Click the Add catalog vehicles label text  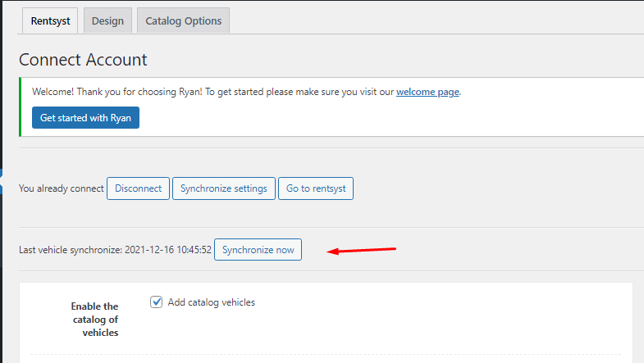[x=211, y=302]
